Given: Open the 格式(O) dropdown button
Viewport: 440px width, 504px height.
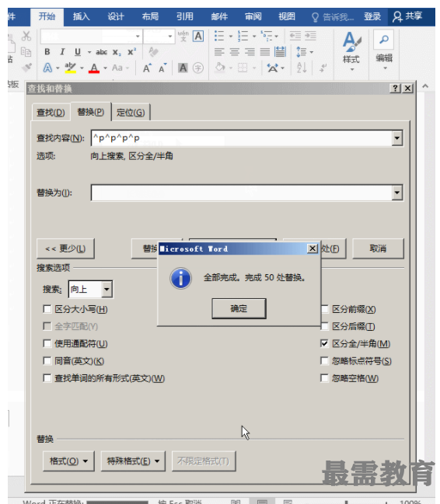Looking at the screenshot, I should (x=68, y=461).
